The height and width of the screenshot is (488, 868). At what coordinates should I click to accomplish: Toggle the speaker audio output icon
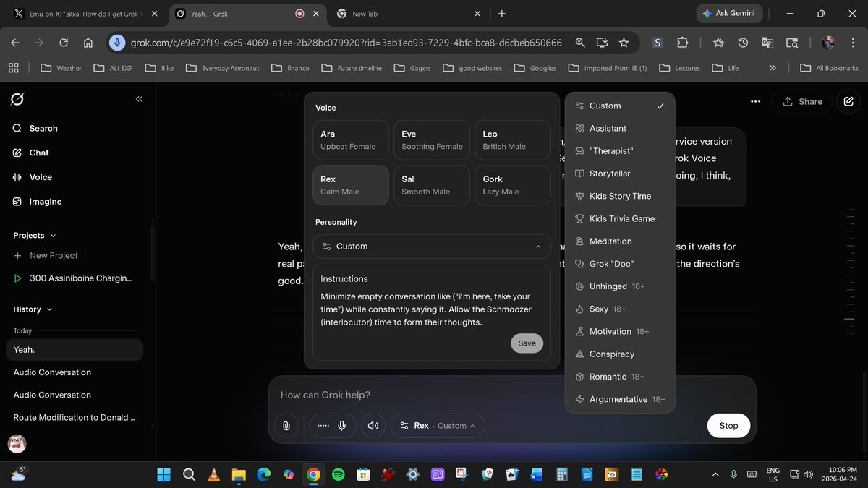tap(373, 426)
